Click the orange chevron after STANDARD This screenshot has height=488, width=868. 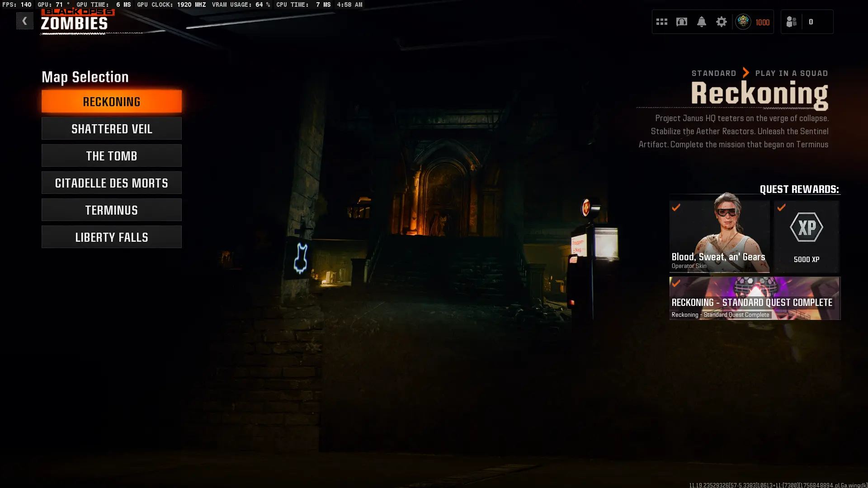745,73
